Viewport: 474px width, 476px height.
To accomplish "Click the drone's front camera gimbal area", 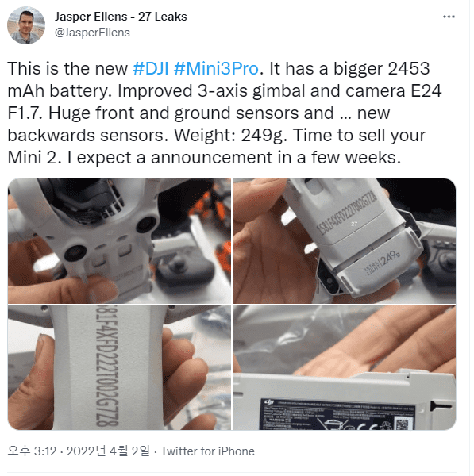I will tap(87, 199).
